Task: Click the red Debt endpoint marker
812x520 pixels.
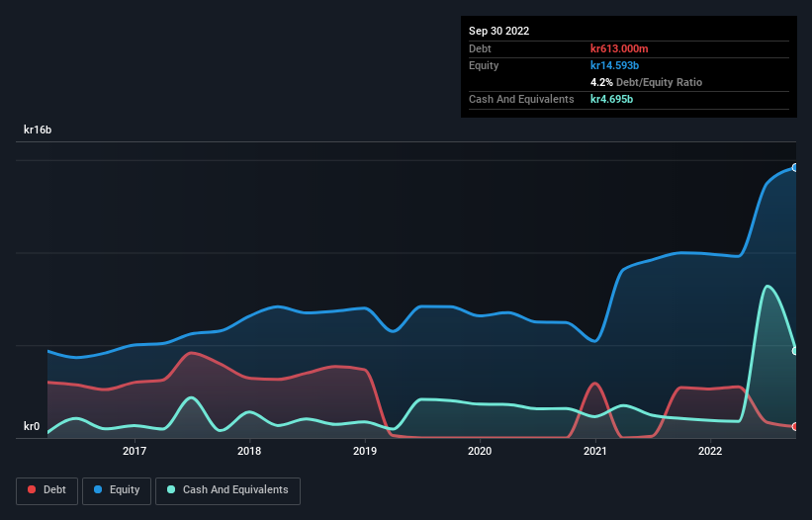Action: pyautogui.click(x=795, y=427)
